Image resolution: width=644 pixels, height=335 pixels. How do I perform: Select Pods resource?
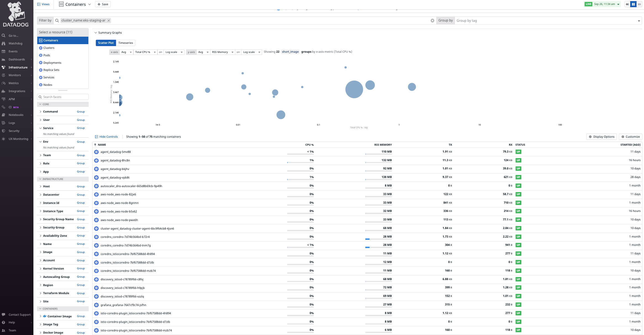pyautogui.click(x=63, y=55)
